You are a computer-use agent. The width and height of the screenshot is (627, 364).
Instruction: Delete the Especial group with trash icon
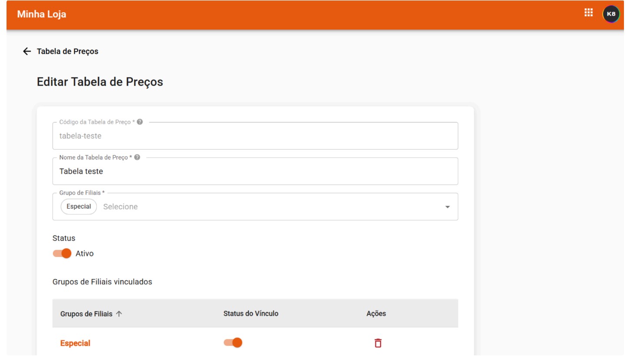pyautogui.click(x=378, y=343)
